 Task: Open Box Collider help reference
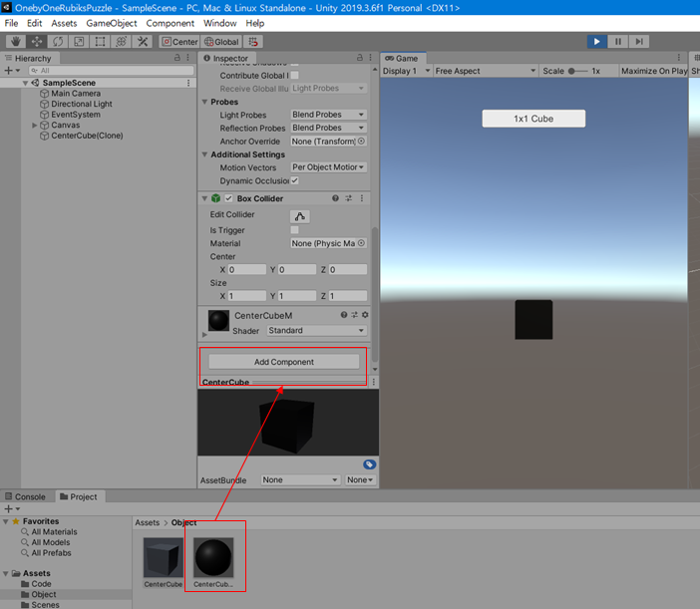click(335, 198)
